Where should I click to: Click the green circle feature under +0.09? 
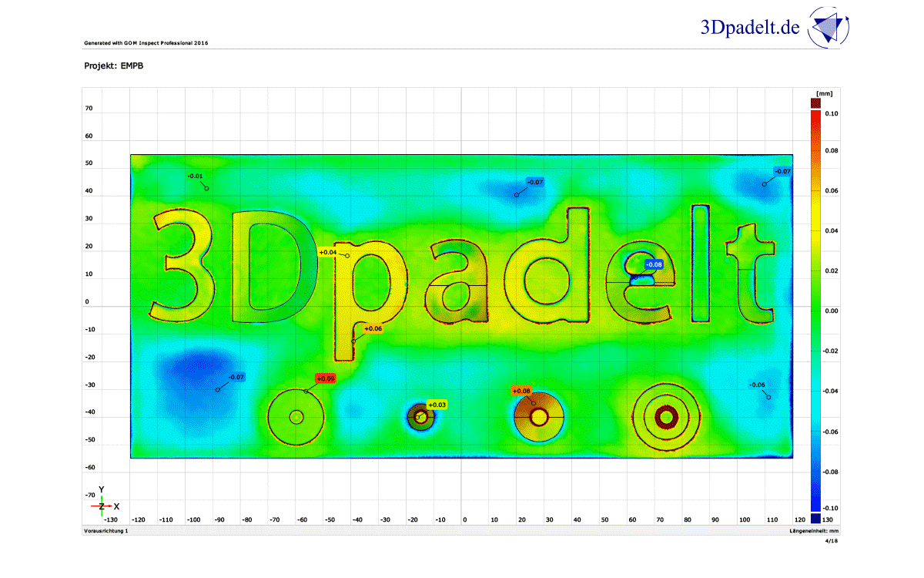coord(296,417)
